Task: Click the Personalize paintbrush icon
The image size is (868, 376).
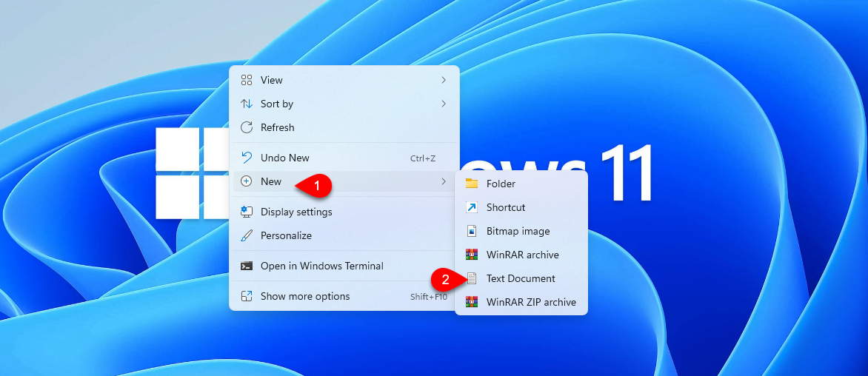Action: point(247,235)
